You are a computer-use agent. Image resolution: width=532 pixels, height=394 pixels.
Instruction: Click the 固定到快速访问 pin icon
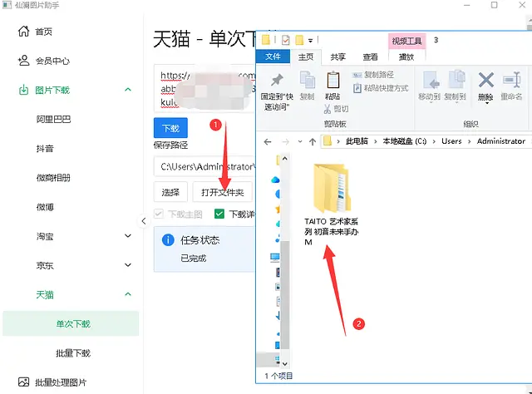(277, 80)
